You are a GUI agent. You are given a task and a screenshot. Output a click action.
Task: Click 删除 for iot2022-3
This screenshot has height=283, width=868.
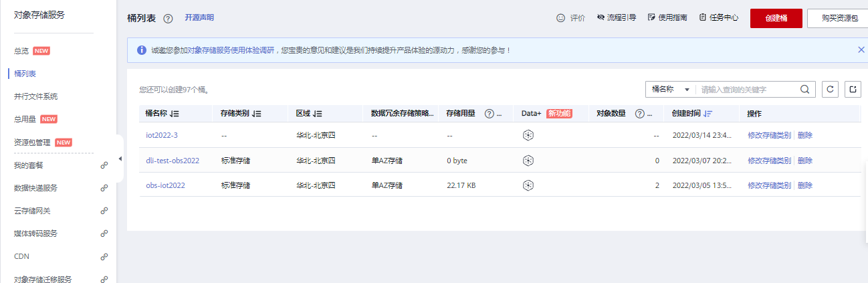[805, 135]
